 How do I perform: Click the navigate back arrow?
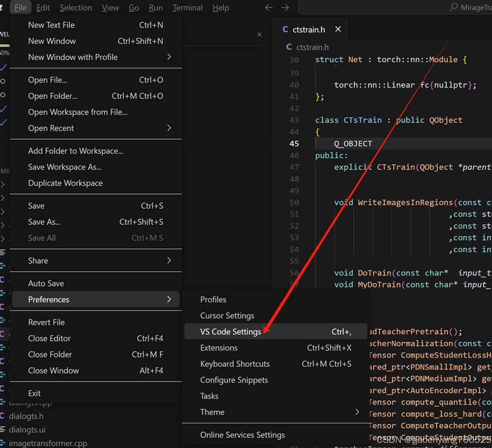269,8
